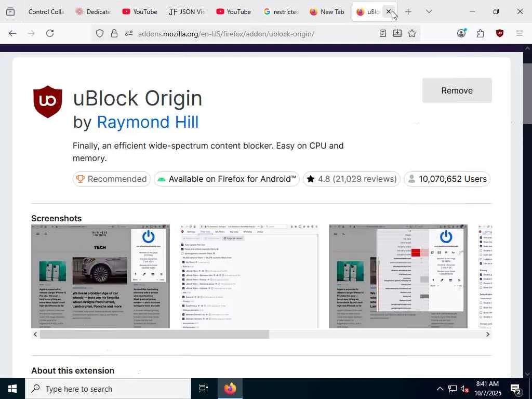Open the uBlock Origin toolbar icon
Viewport: 532px width, 399px height.
(499, 33)
